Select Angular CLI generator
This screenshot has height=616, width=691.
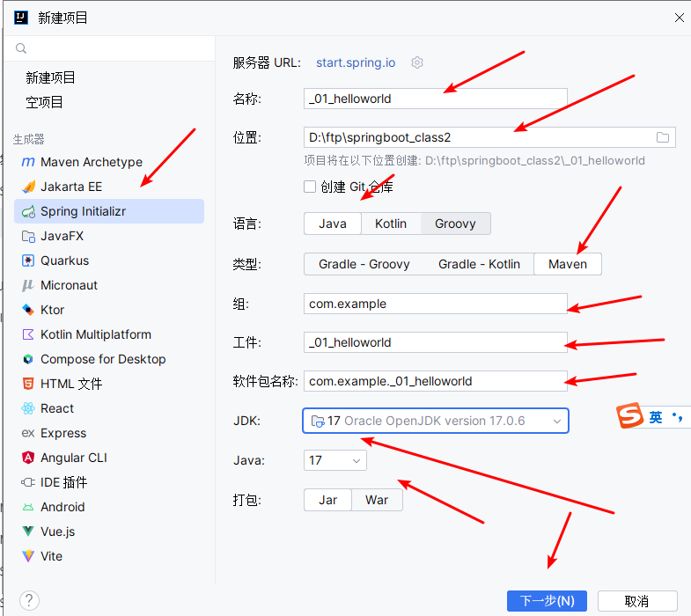(x=109, y=458)
